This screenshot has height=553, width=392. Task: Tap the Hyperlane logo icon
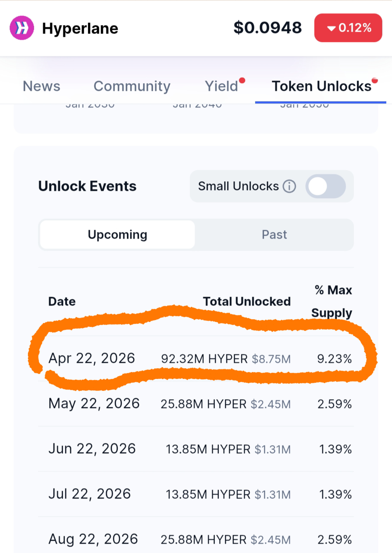click(x=22, y=28)
